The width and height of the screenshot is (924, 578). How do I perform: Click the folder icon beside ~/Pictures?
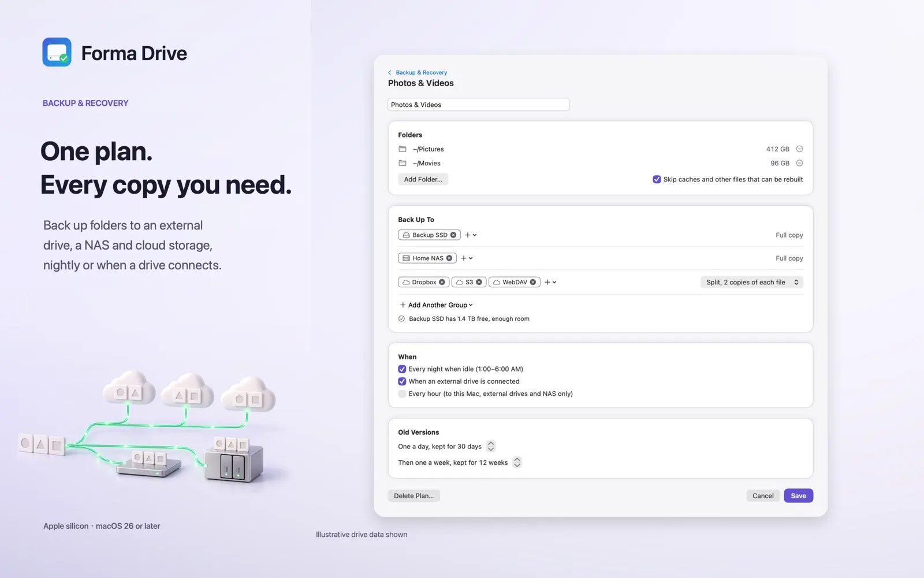tap(403, 149)
